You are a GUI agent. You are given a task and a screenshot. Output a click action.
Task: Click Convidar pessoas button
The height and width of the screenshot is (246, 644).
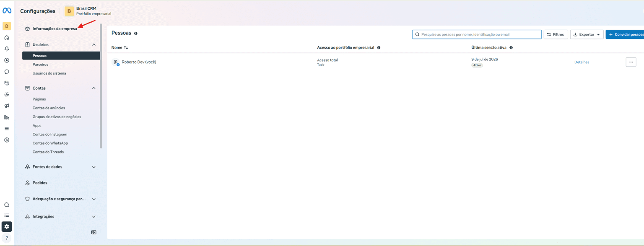click(x=625, y=34)
